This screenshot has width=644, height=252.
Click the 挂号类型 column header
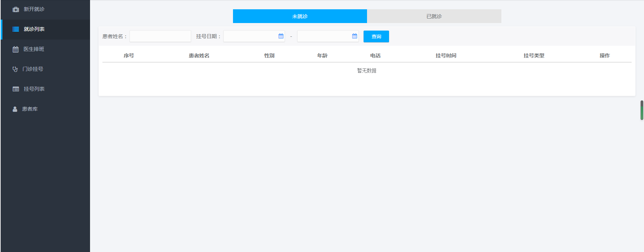[534, 55]
